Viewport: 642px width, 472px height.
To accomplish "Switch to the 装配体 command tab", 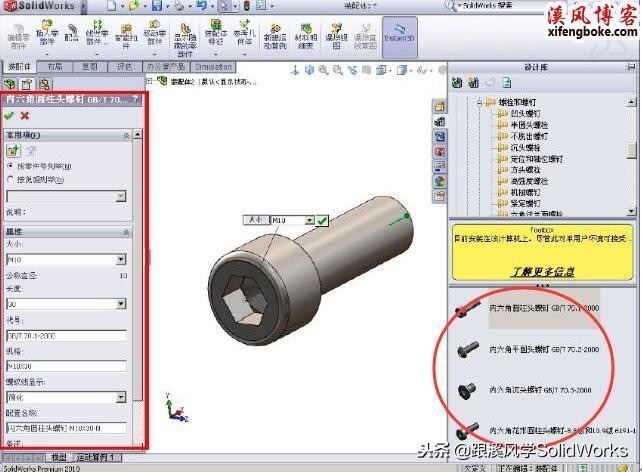I will 19,66.
